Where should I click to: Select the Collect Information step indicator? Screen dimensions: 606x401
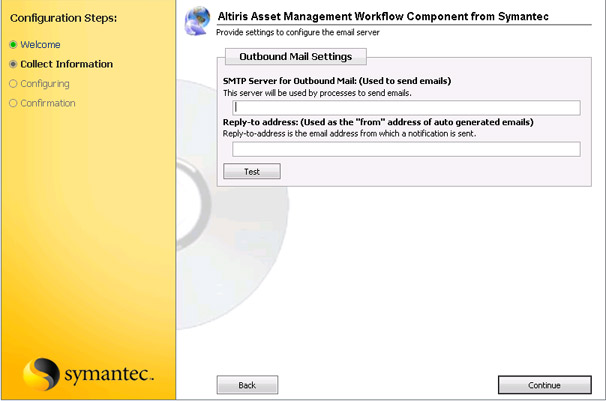point(13,64)
